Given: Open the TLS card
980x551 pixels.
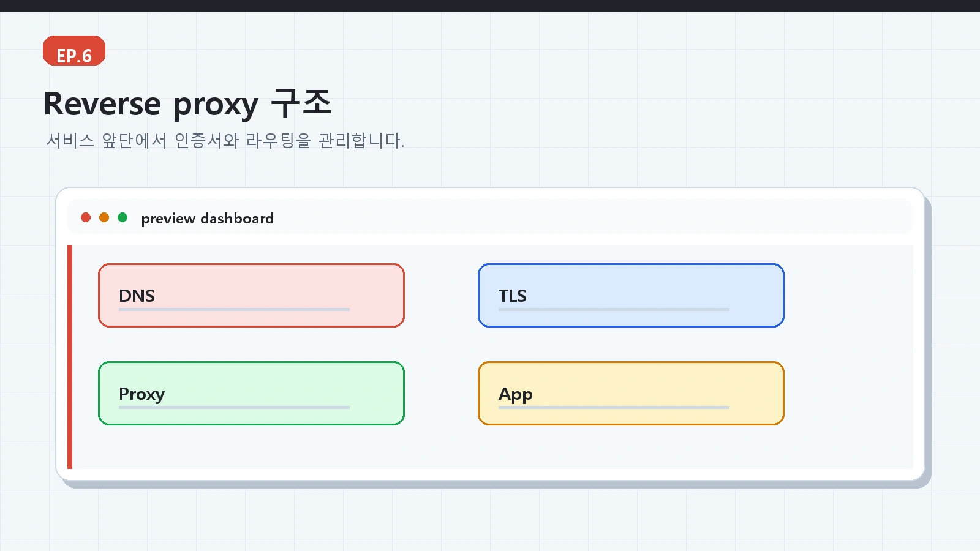Looking at the screenshot, I should [631, 296].
